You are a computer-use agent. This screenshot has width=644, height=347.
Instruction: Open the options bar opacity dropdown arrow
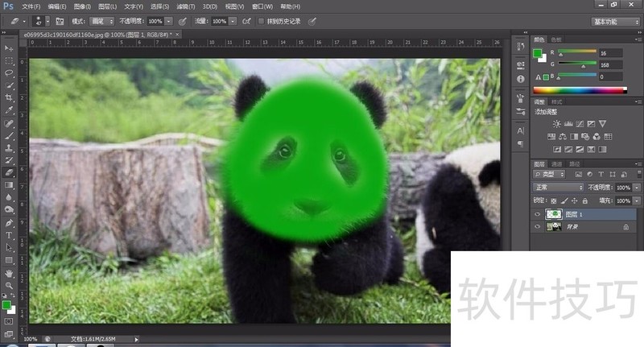pyautogui.click(x=168, y=22)
